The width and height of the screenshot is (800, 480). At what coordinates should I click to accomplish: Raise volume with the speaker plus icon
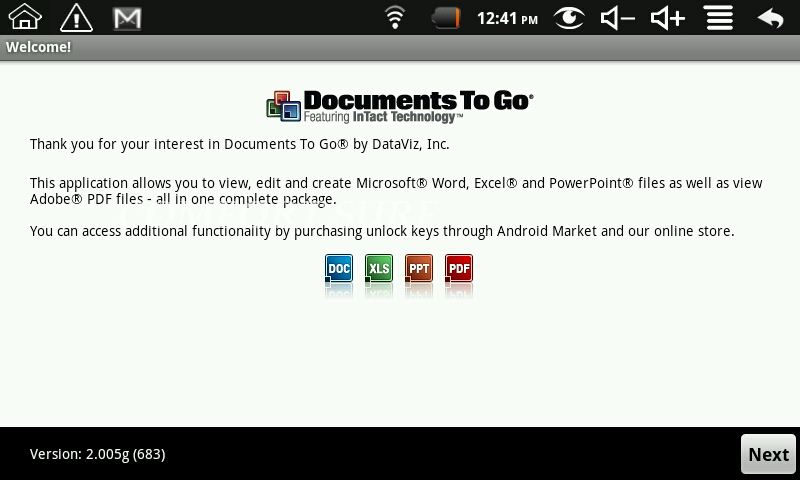coord(667,17)
